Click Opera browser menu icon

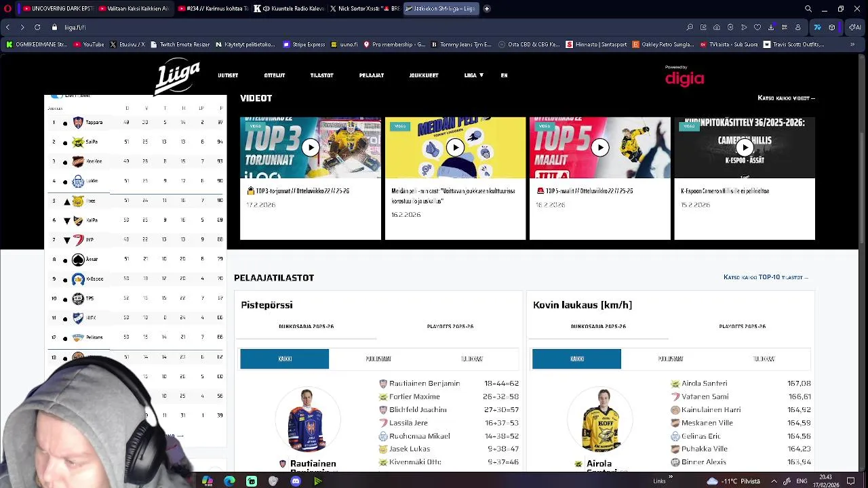pyautogui.click(x=7, y=9)
